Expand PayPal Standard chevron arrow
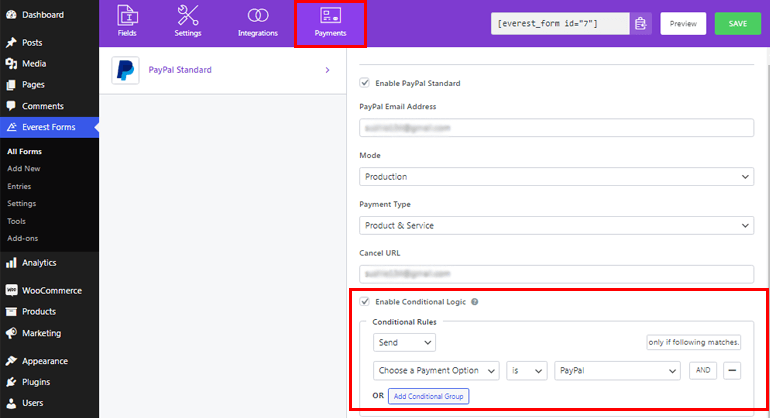This screenshot has width=770, height=418. click(x=328, y=70)
